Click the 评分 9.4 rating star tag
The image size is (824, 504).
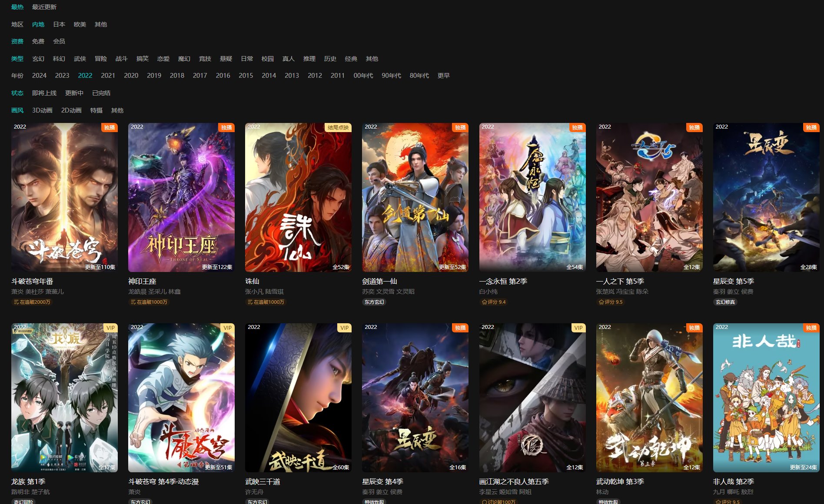tap(494, 302)
